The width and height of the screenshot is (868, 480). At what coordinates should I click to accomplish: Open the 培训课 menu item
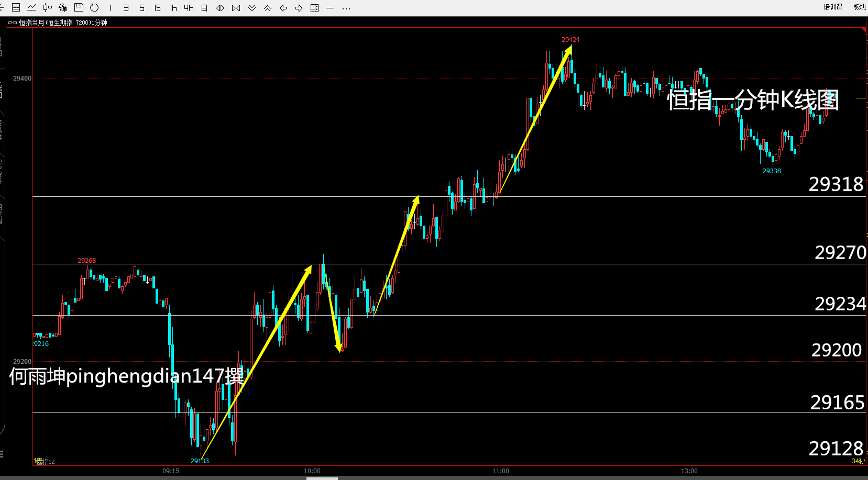[833, 7]
